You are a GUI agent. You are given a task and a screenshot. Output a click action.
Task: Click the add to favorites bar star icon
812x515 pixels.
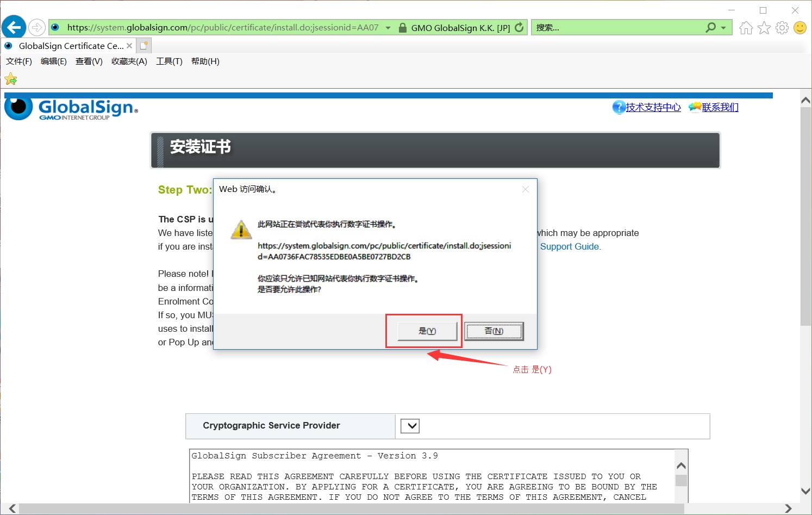[x=11, y=79]
